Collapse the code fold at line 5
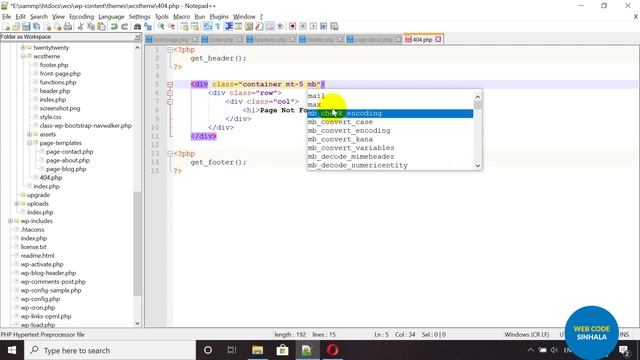The image size is (640, 360). pos(170,84)
